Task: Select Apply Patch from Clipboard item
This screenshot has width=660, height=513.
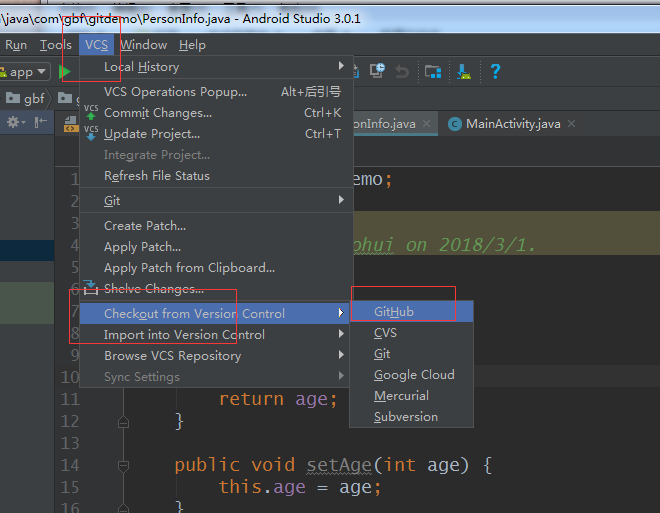Action: coord(216,268)
